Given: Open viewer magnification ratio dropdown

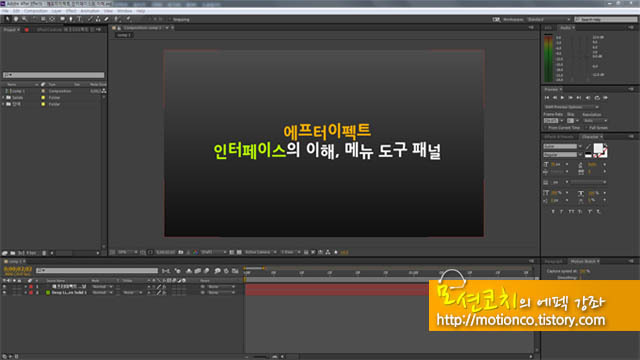Looking at the screenshot, I should (127, 252).
